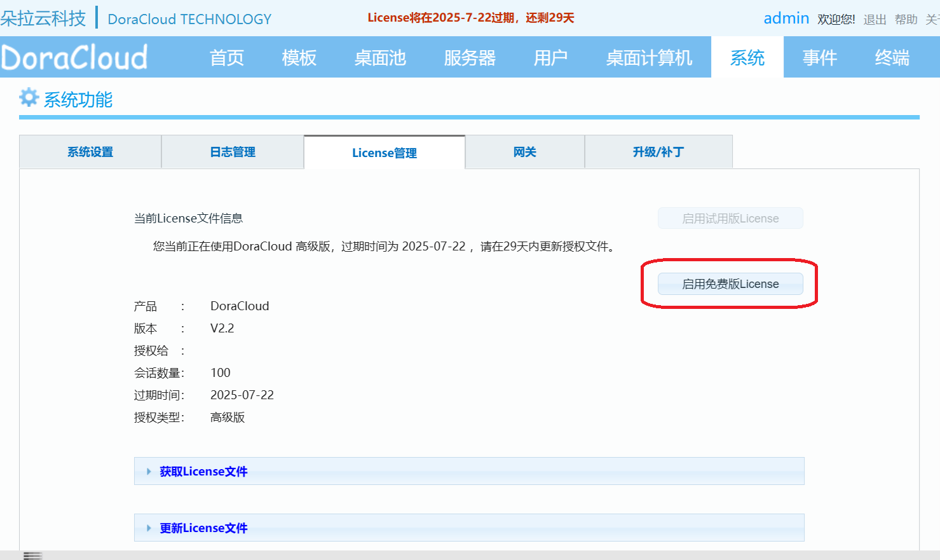
Task: Click the 启用试用版License button
Action: coord(729,218)
